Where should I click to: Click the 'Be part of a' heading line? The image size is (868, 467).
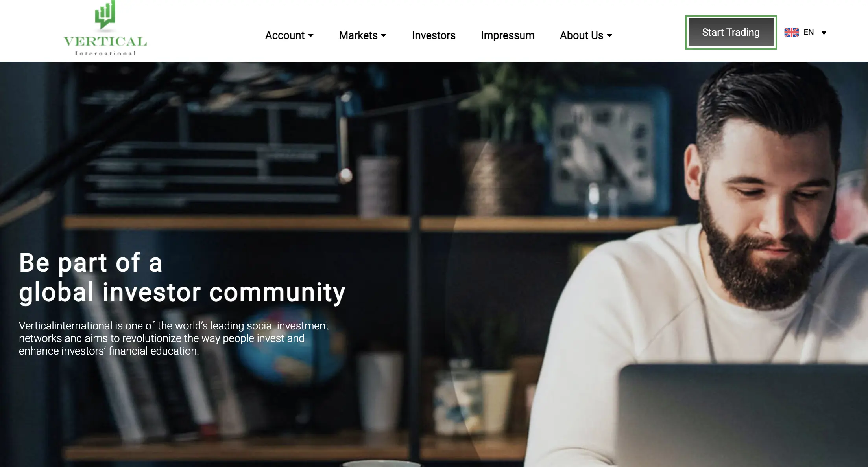point(90,263)
